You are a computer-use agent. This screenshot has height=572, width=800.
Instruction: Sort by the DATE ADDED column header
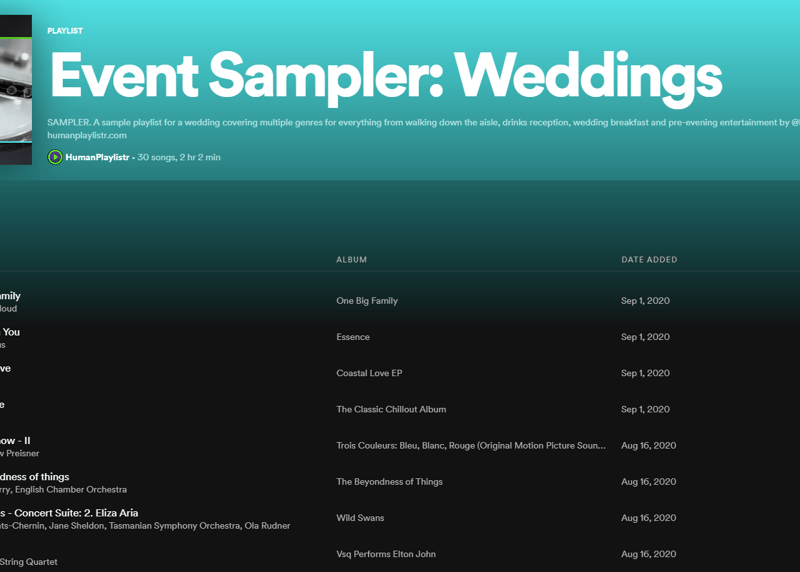click(x=649, y=260)
